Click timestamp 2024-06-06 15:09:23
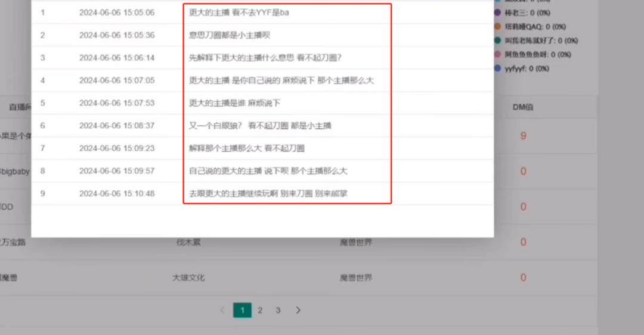644x335 pixels. pos(117,148)
